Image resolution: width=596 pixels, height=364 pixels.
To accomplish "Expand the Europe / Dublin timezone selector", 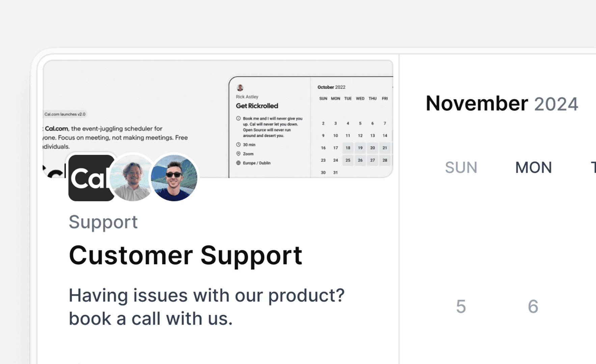I will [x=256, y=163].
